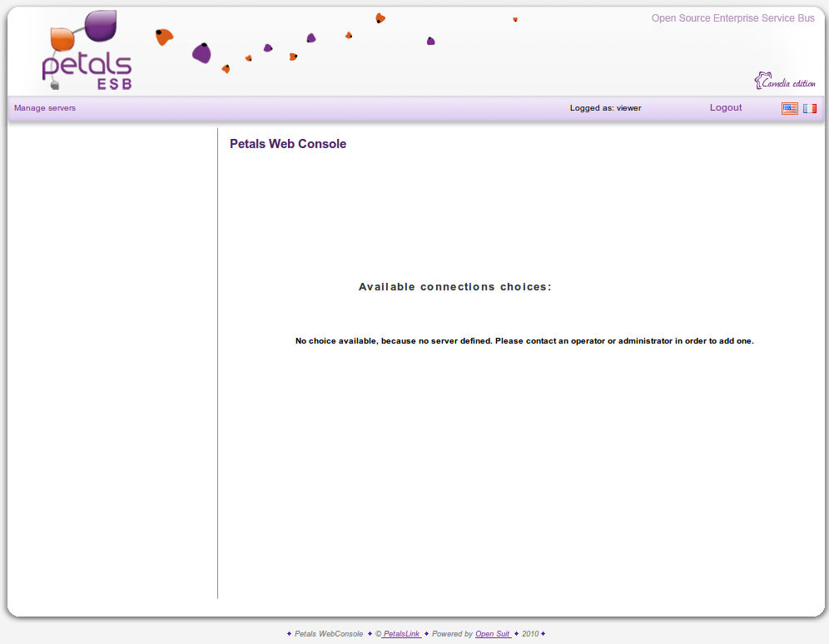
Task: Open the PetalsLink footer link
Action: [401, 634]
